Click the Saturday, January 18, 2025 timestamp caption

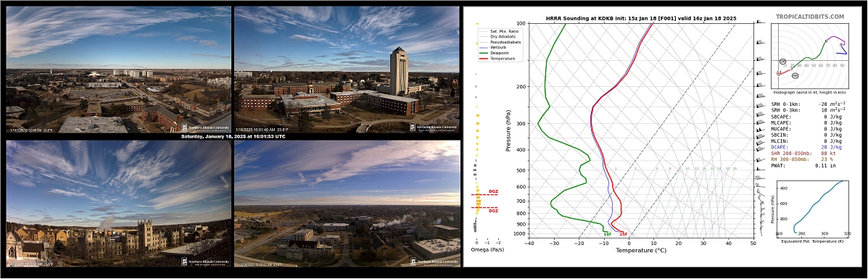(x=233, y=137)
